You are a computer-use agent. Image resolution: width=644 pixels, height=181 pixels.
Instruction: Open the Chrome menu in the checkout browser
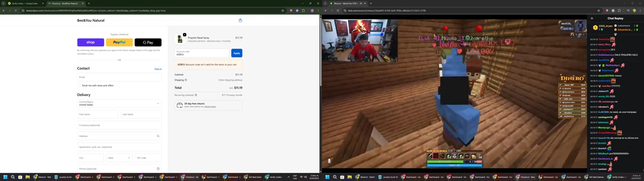(318, 10)
